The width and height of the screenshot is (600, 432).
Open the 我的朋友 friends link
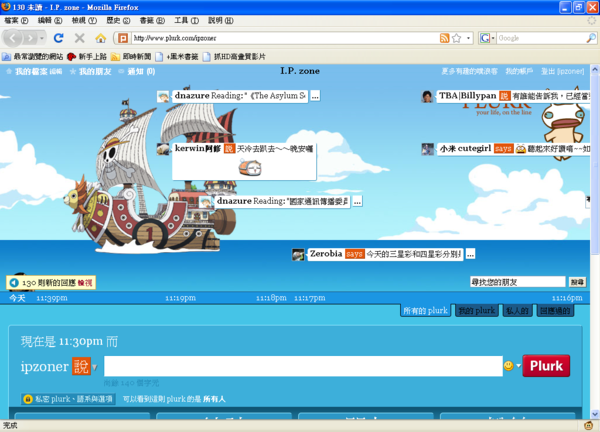pyautogui.click(x=95, y=72)
